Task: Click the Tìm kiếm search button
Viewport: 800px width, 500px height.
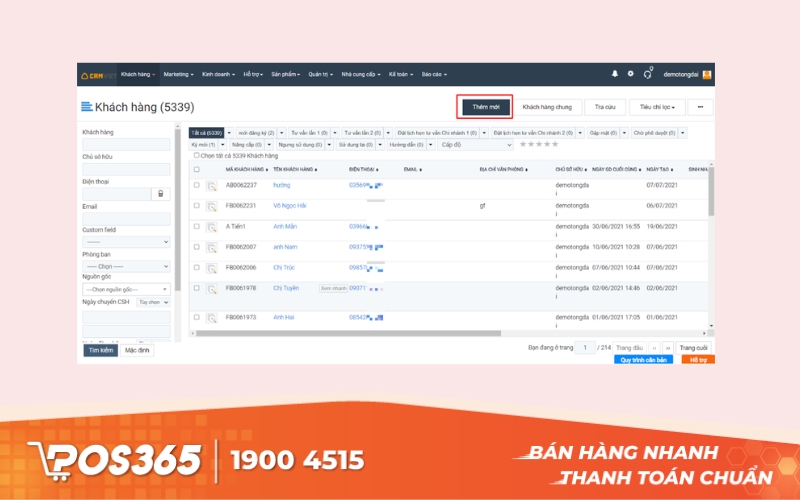Action: point(101,351)
